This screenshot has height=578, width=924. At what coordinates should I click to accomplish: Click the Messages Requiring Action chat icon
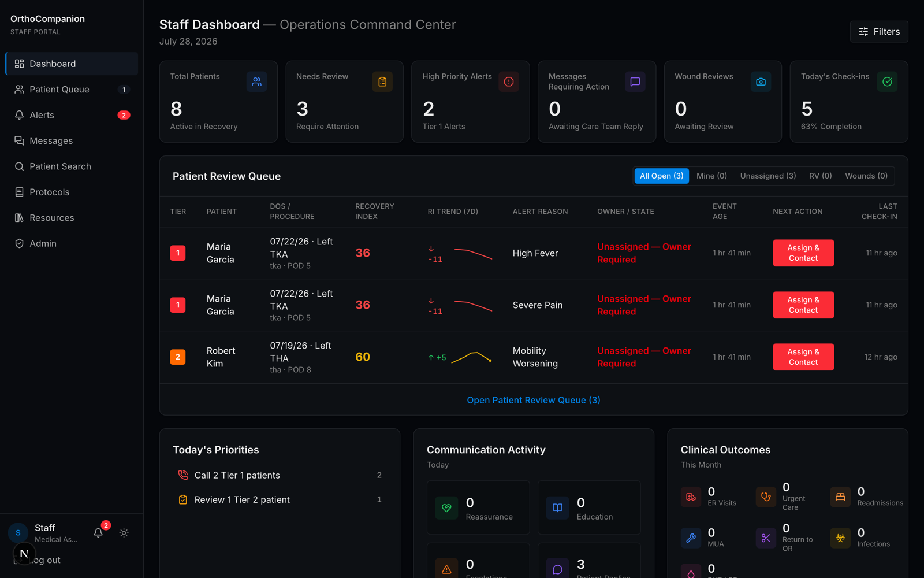tap(635, 82)
